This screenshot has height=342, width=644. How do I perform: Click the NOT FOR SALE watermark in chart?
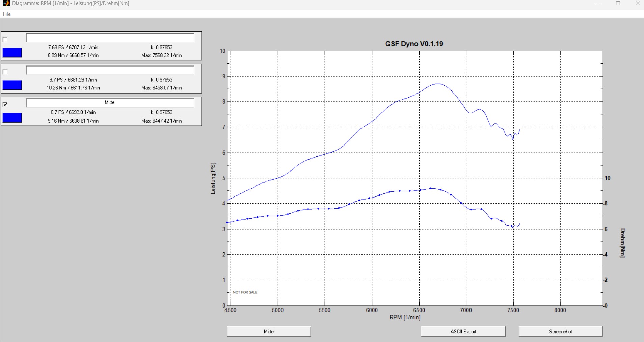(245, 292)
